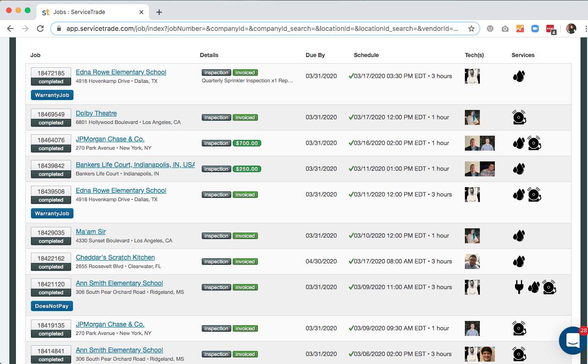Reload the page
This screenshot has height=364, width=588.
click(40, 29)
